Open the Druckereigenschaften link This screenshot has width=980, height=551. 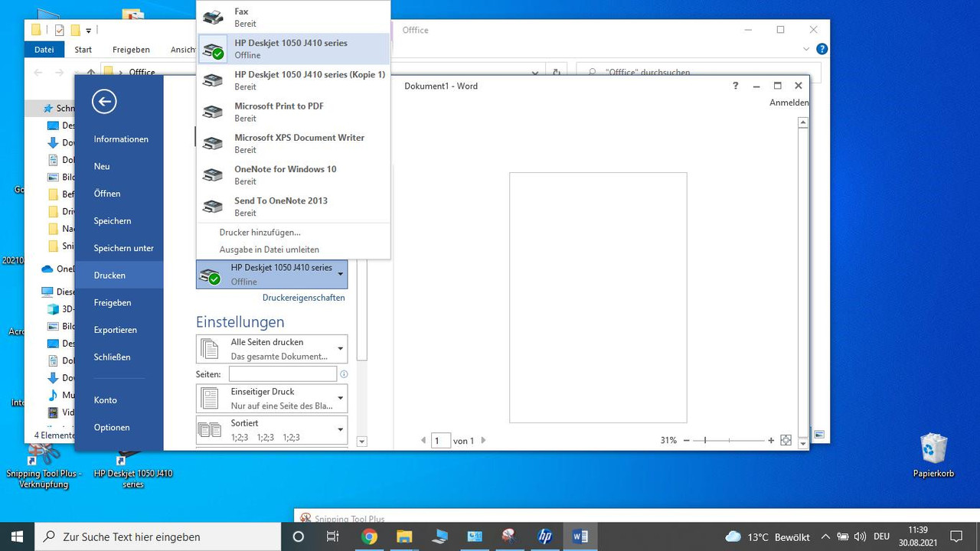pyautogui.click(x=304, y=298)
